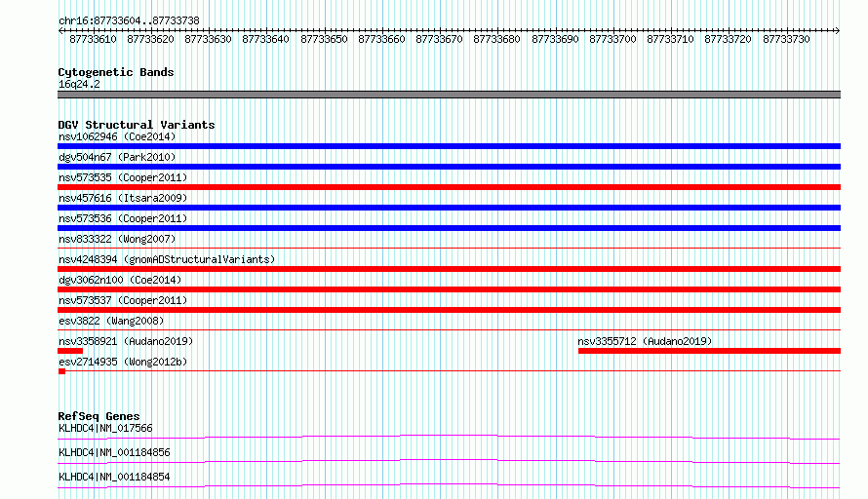The width and height of the screenshot is (868, 499).
Task: Open nsv573535 (Cooper2011) variant entry
Action: pos(123,177)
